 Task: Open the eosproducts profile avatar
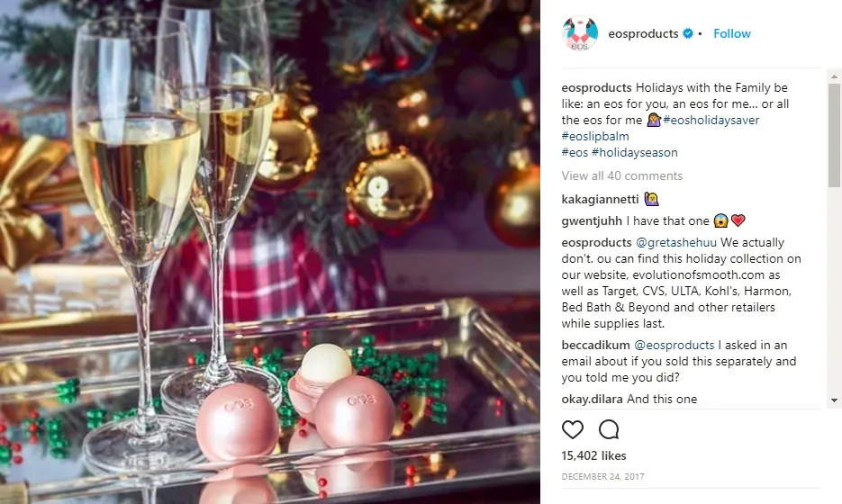[579, 33]
